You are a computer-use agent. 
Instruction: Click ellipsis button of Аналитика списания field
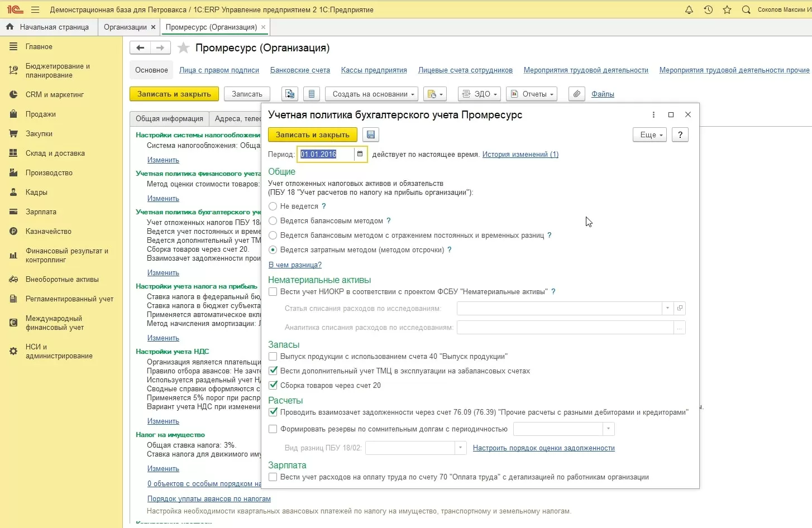pyautogui.click(x=680, y=328)
